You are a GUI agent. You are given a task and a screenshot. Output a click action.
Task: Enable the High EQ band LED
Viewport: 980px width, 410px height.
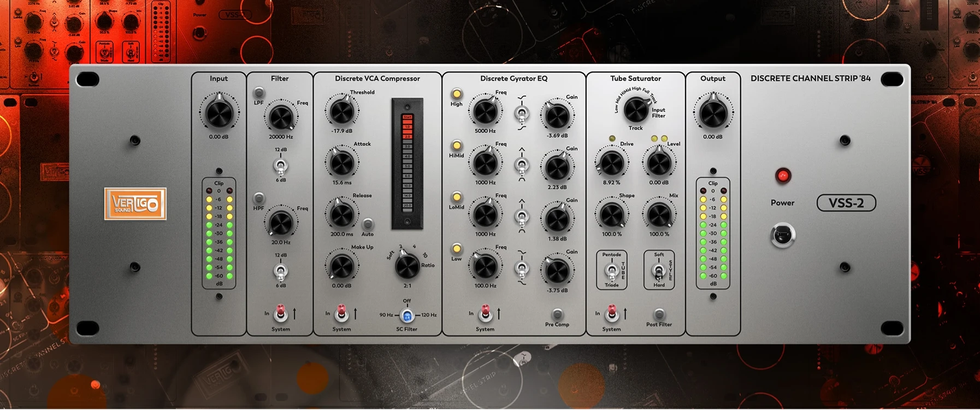point(456,94)
